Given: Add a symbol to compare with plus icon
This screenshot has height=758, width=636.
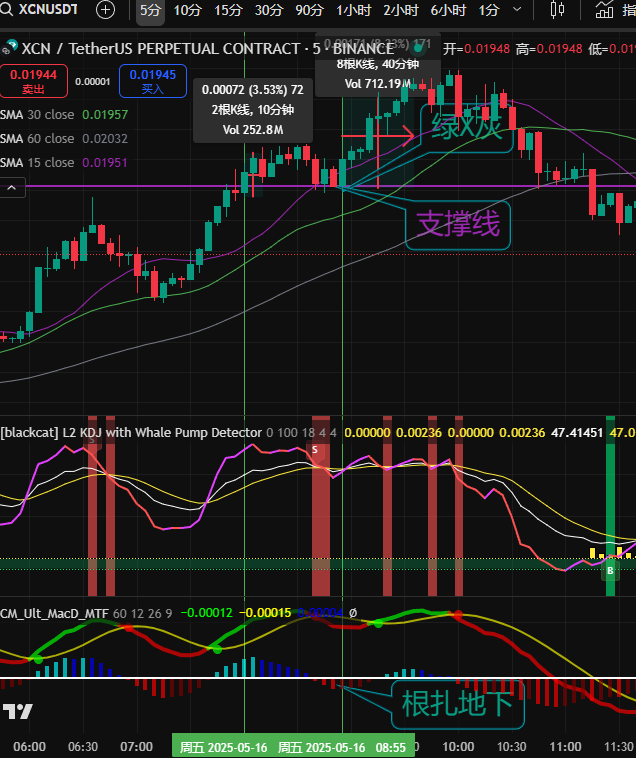Looking at the screenshot, I should pyautogui.click(x=105, y=10).
